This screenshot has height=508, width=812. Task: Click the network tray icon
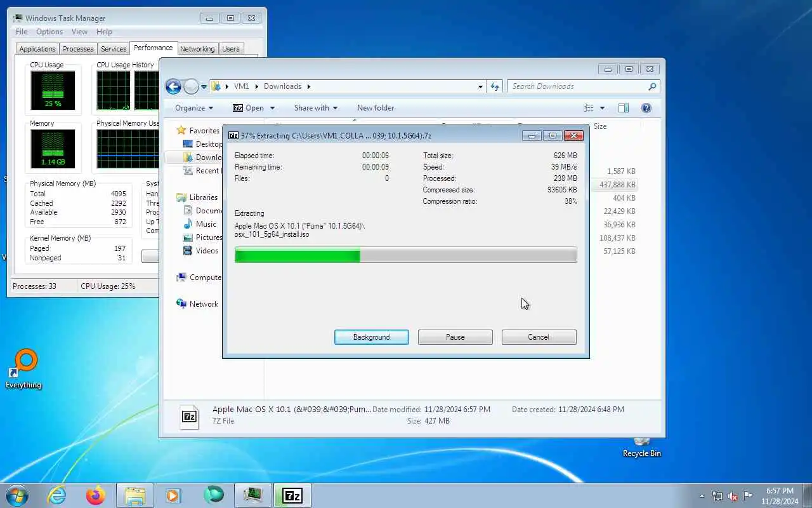[717, 497]
